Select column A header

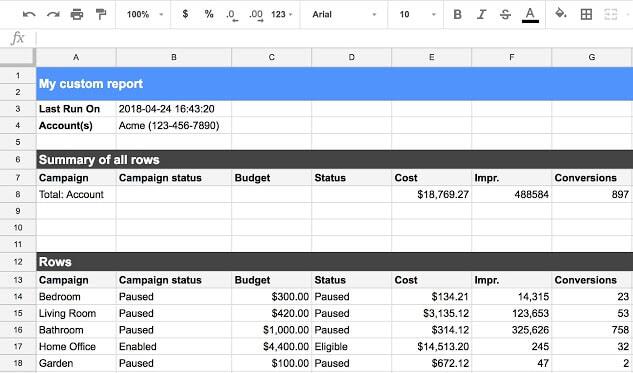(x=76, y=57)
